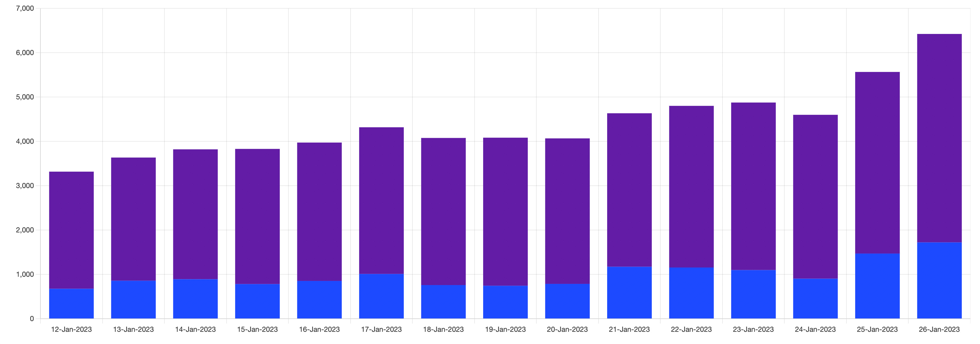This screenshot has height=344, width=980.
Task: Click the purple segment of 18-Jan-2023 bar
Action: (443, 211)
